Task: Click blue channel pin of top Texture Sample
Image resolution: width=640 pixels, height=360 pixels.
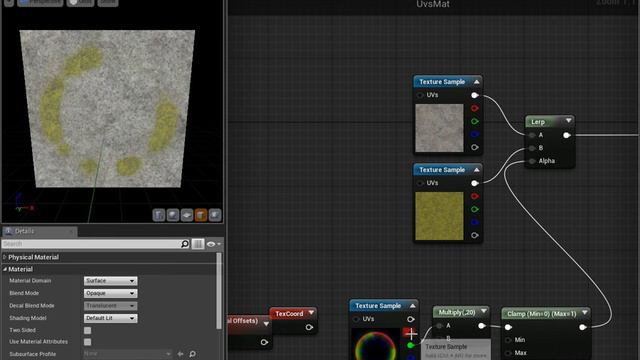Action: (x=474, y=134)
